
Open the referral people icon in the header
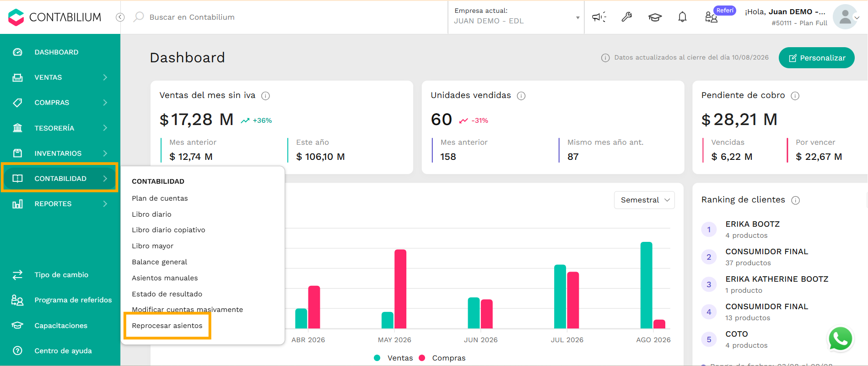712,17
